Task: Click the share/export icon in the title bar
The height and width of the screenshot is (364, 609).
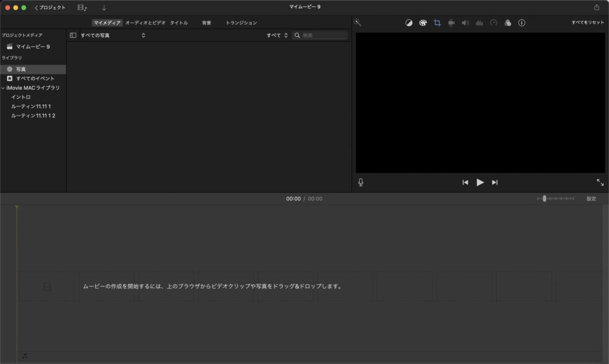Action: [x=597, y=7]
